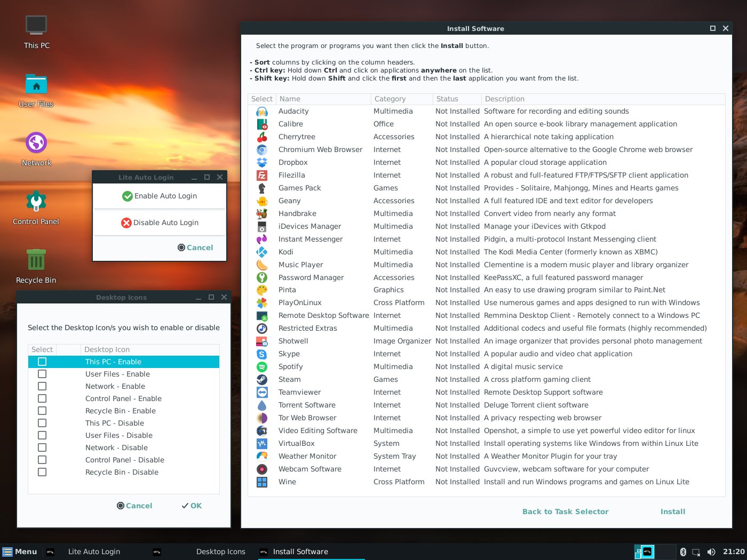Select the Spotify icon
Image resolution: width=747 pixels, height=560 pixels.
262,367
